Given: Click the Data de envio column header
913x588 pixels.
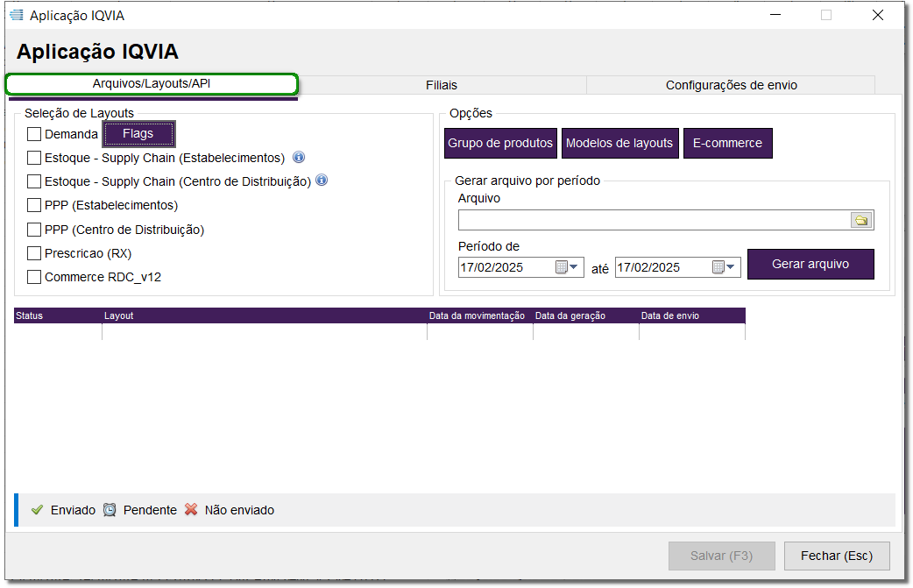Looking at the screenshot, I should click(x=691, y=315).
